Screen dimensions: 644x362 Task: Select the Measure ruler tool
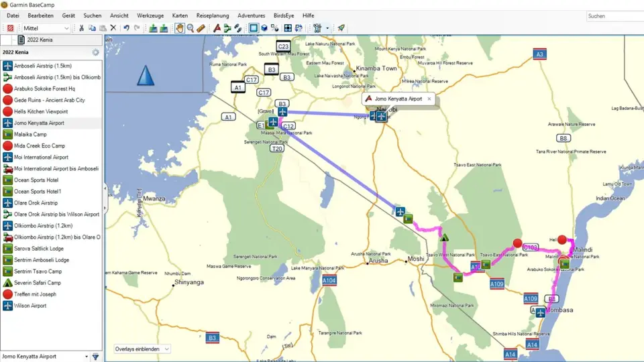pyautogui.click(x=201, y=28)
